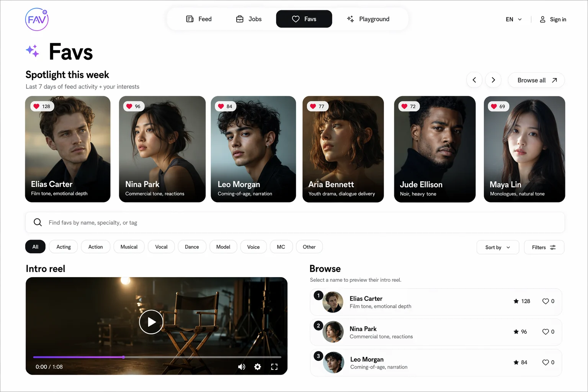The width and height of the screenshot is (588, 392).
Task: Switch to the Playground tab
Action: [x=368, y=19]
